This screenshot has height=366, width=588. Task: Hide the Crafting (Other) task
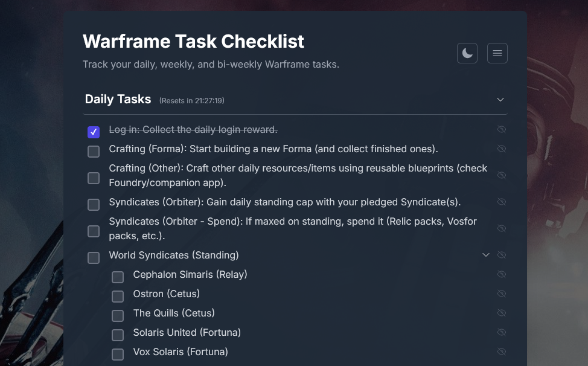[502, 175]
